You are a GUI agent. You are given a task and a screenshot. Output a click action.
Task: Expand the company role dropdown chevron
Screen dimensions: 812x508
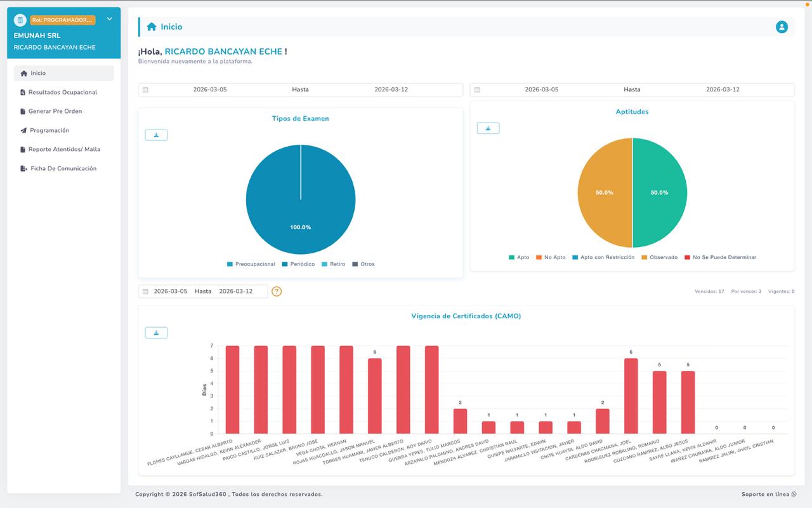109,19
